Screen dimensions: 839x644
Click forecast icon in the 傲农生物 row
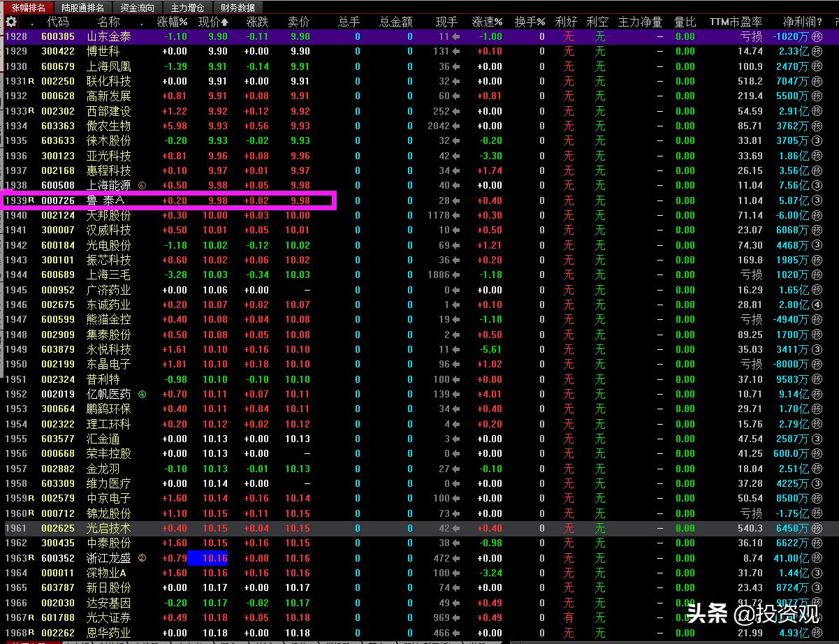(x=817, y=126)
